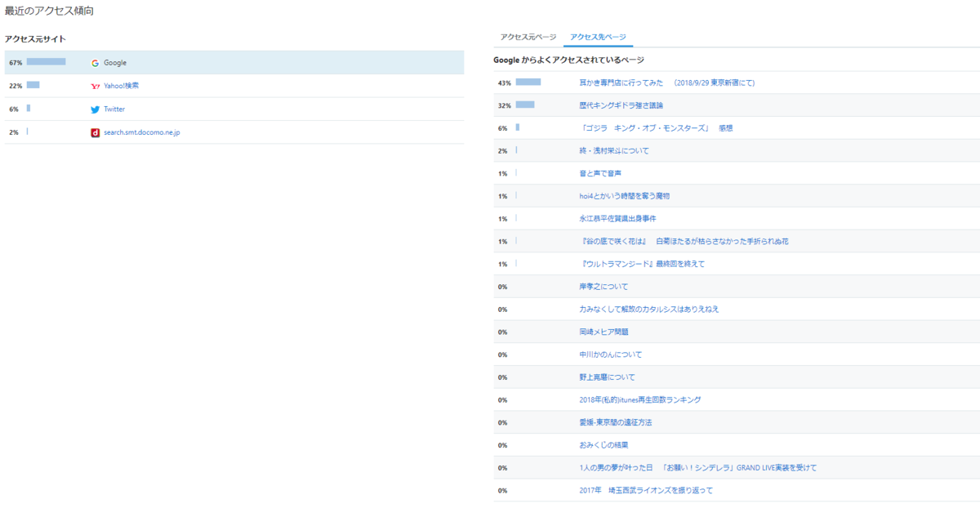Screen dimensions: 980x508
Task: Open 永江恭平佐賀県出身事件 article
Action: point(617,219)
